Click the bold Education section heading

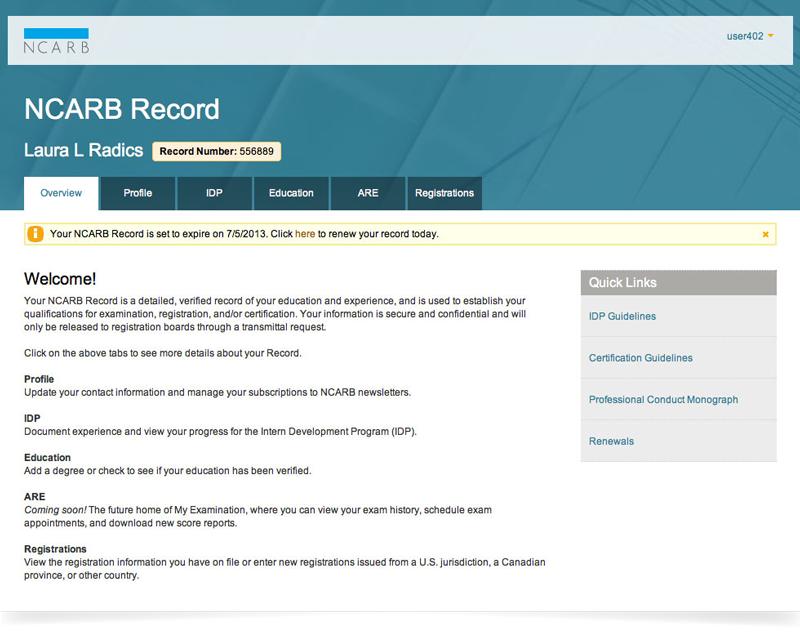[47, 458]
